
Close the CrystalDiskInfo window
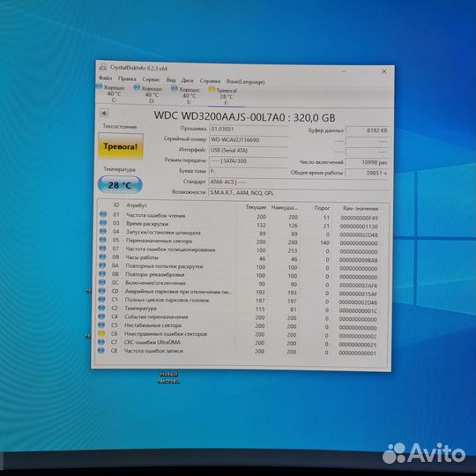click(x=384, y=71)
